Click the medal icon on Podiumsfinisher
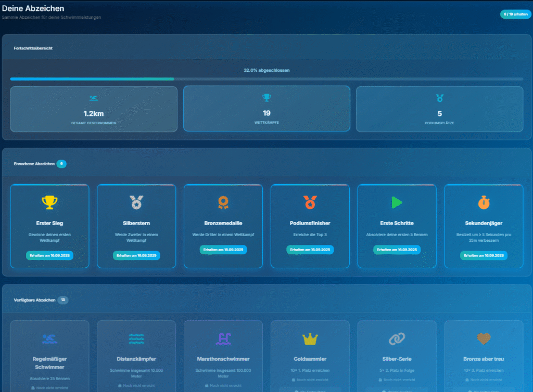Screen dimensions: 533x392 pyautogui.click(x=310, y=202)
